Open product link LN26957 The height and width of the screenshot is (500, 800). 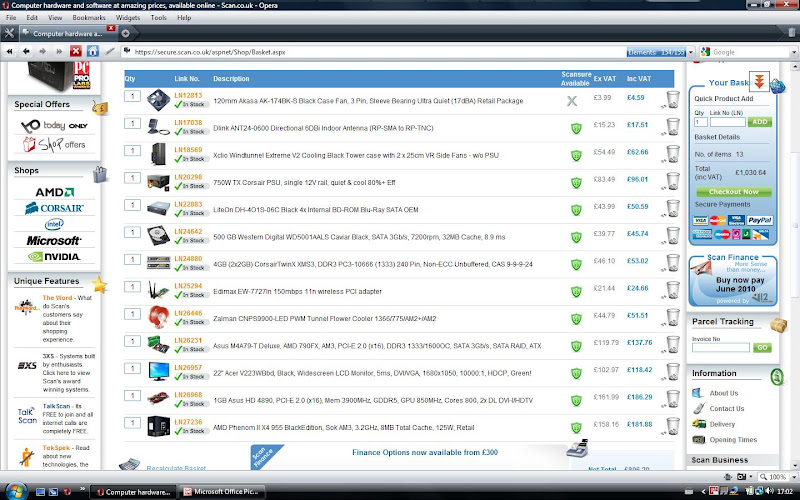(x=188, y=367)
